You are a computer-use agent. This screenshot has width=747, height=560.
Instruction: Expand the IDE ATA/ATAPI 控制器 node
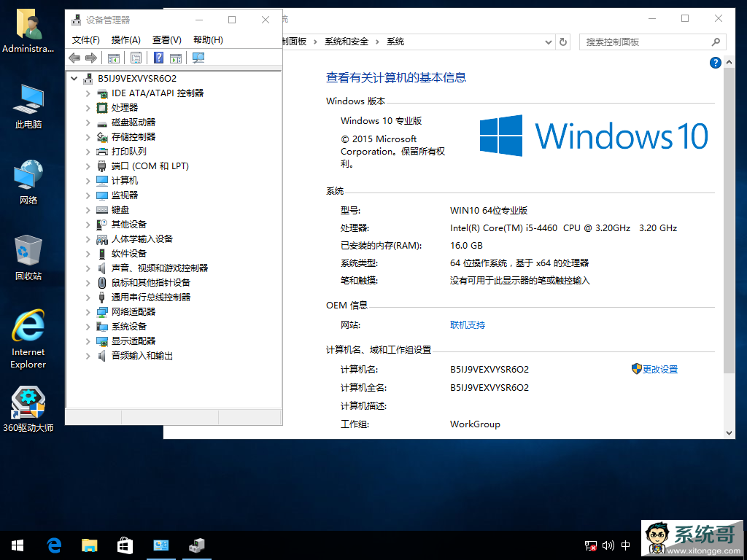coord(88,93)
